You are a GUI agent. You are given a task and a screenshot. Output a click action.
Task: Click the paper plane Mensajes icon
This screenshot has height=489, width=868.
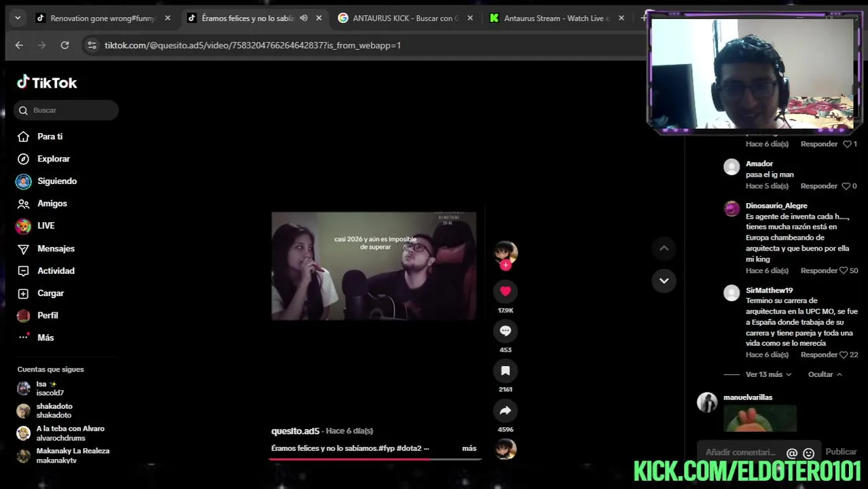(x=23, y=249)
